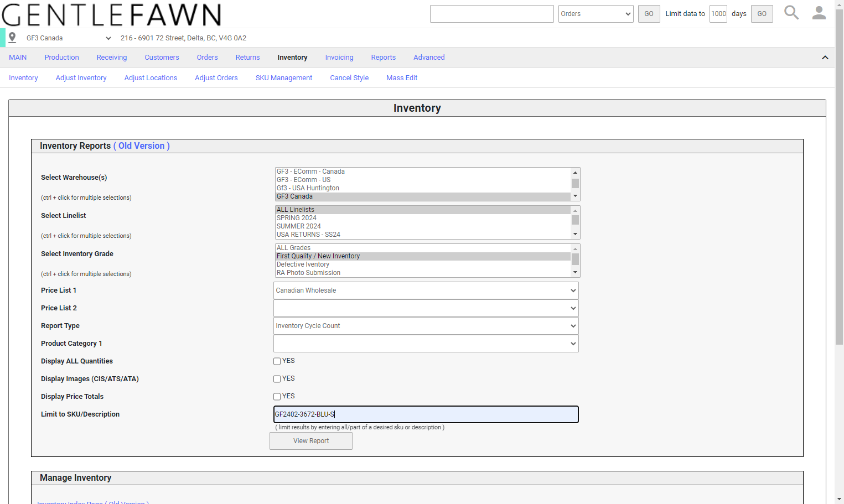The height and width of the screenshot is (504, 844).
Task: Collapse the navigation menu with the caret
Action: coord(825,58)
